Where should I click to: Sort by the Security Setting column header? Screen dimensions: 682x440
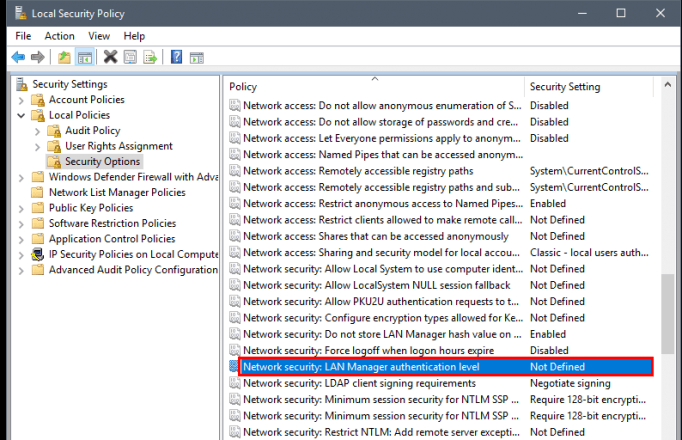click(x=589, y=87)
